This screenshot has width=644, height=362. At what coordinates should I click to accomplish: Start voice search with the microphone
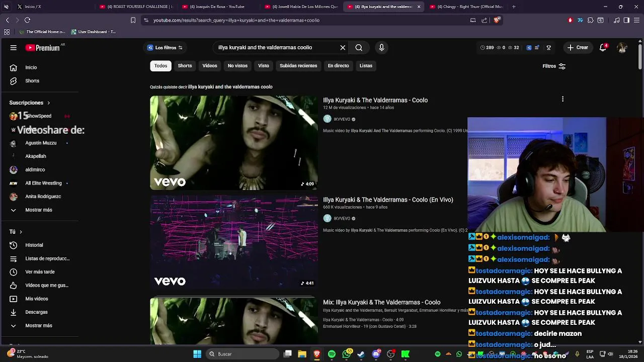pos(381,47)
